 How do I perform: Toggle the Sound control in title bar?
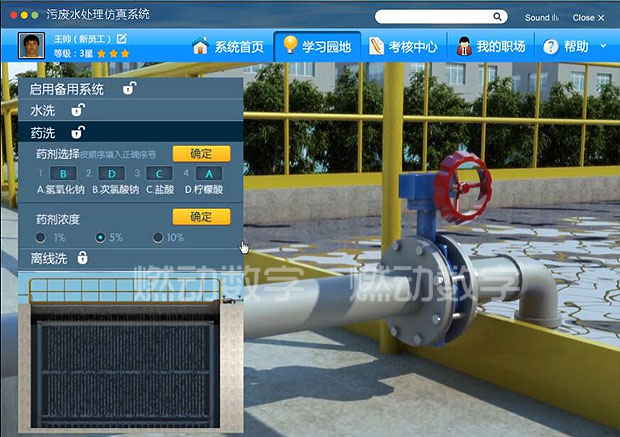(x=542, y=18)
